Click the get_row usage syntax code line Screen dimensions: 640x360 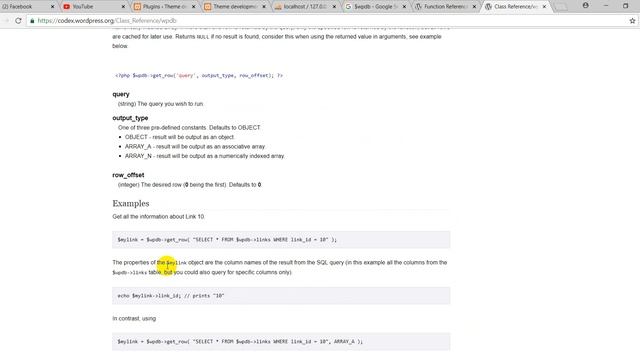click(199, 76)
